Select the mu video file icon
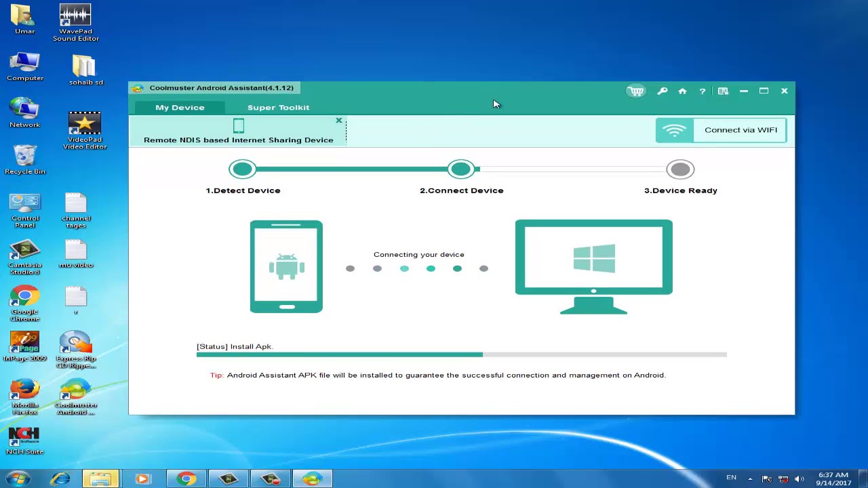868x488 pixels. 75,254
